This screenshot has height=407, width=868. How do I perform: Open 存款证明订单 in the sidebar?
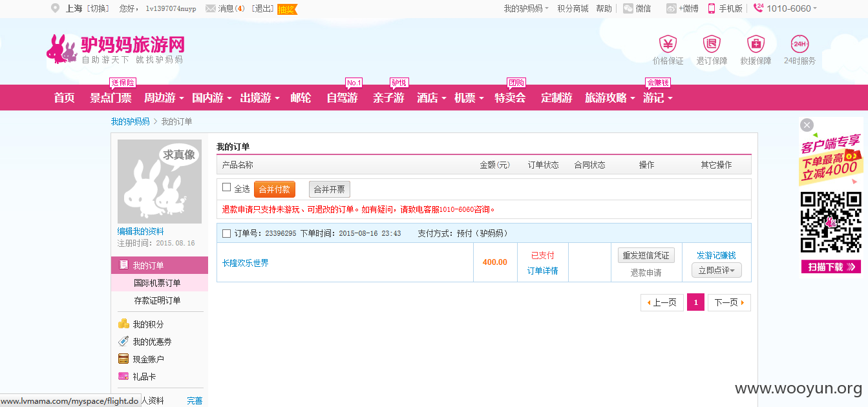[157, 300]
